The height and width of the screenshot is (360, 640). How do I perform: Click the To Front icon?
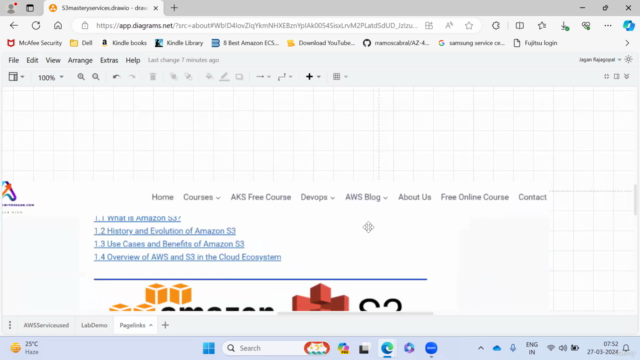[x=173, y=77]
